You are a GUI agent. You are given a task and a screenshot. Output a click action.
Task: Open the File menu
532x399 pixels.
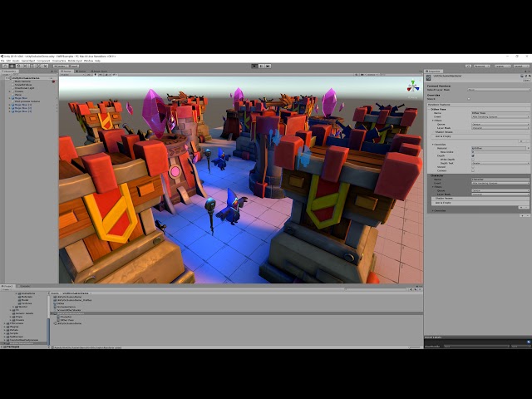coord(2,61)
